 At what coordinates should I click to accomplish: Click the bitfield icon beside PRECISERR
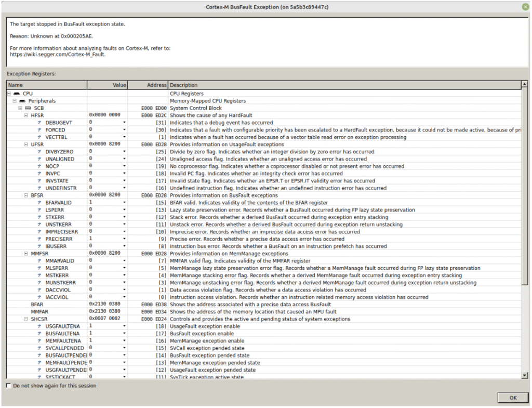tap(39, 239)
